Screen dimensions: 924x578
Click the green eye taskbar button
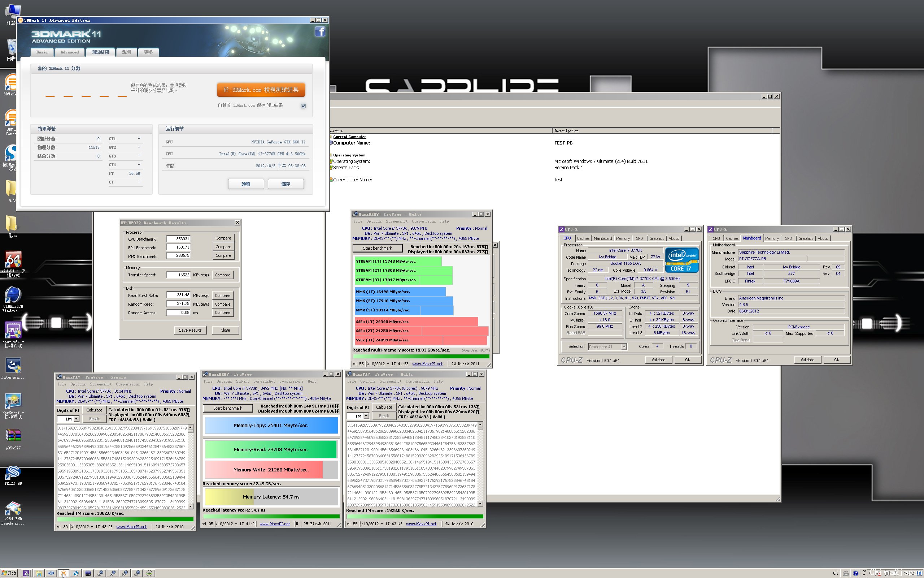[x=149, y=573]
